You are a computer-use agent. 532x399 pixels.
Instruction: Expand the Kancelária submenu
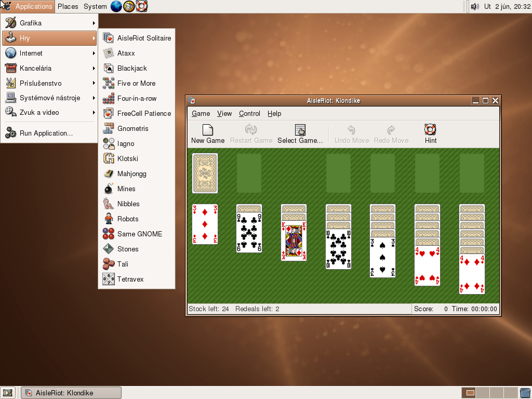click(x=49, y=68)
